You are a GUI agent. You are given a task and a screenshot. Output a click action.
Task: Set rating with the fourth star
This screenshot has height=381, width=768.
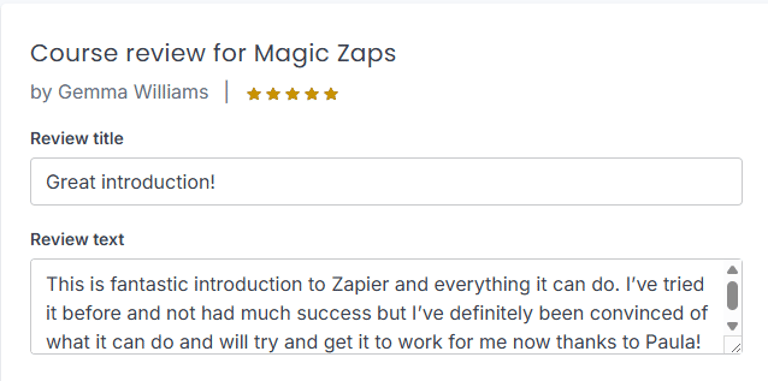312,94
